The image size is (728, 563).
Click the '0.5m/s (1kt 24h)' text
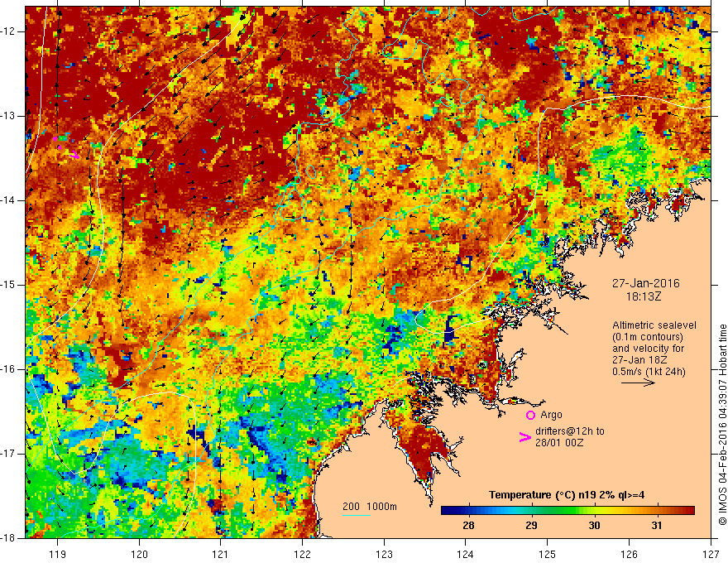[x=649, y=372]
